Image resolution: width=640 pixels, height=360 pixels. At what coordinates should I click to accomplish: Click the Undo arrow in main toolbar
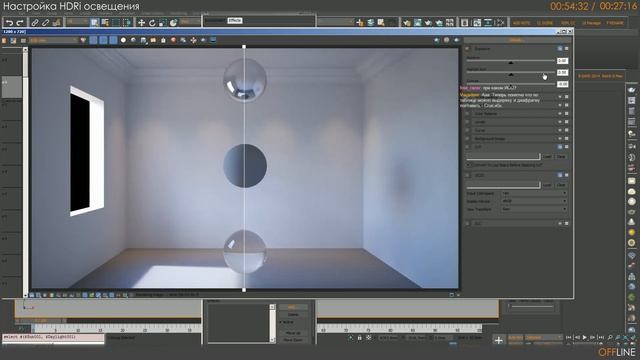coord(9,23)
